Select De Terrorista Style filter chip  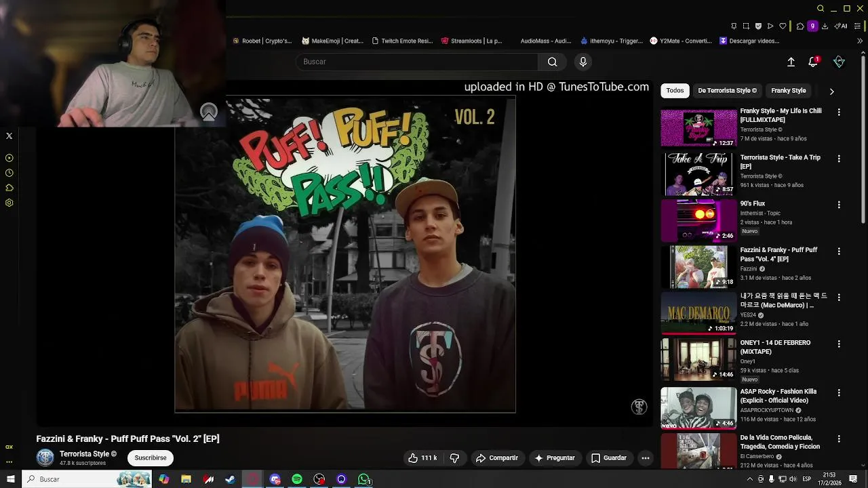[727, 91]
